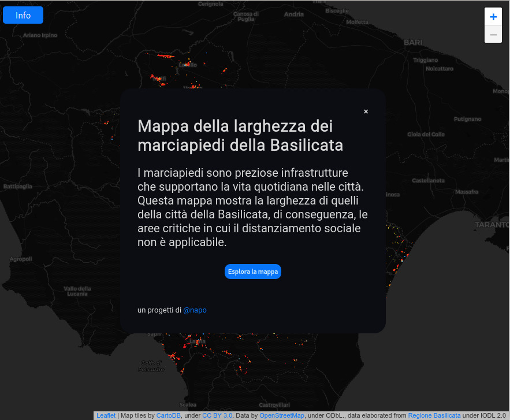The image size is (510, 420).
Task: Click the dialog title Mappa della larghezza
Action: coord(240,135)
